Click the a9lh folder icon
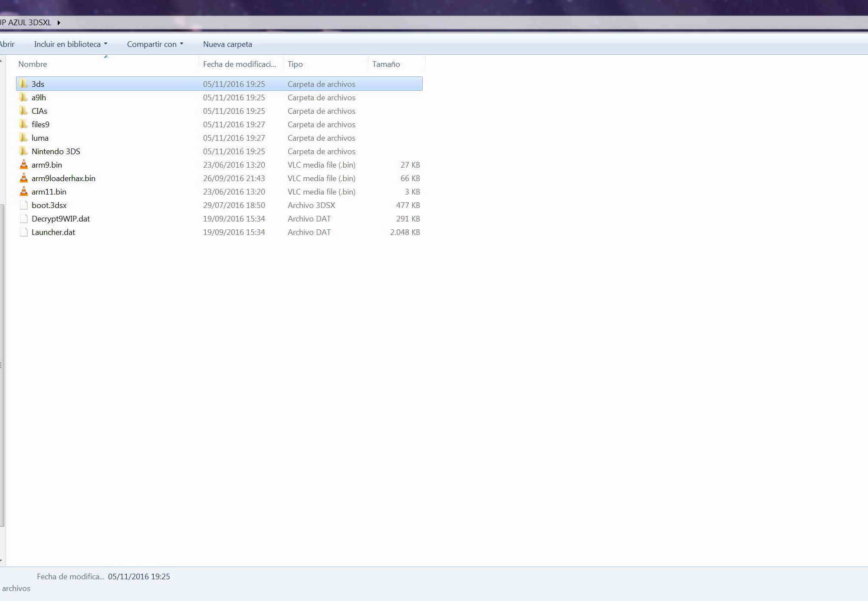This screenshot has height=601, width=868. (23, 97)
